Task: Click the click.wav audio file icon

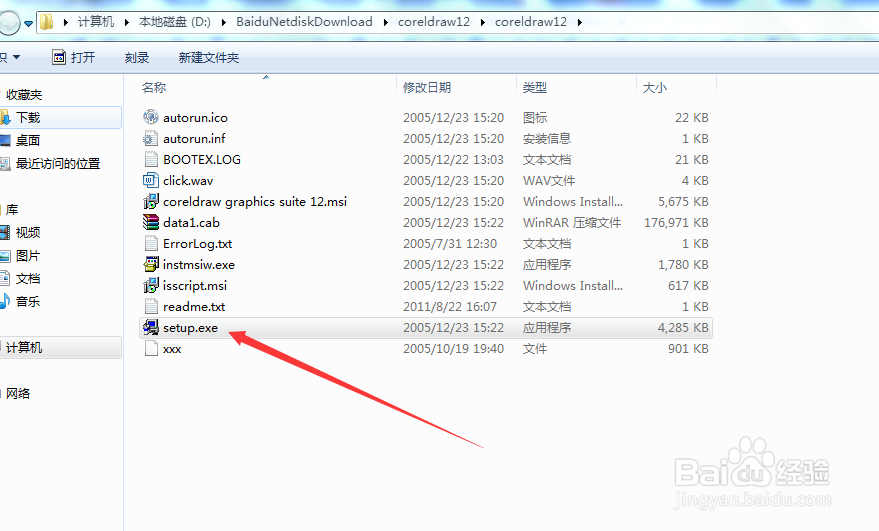Action: click(151, 181)
